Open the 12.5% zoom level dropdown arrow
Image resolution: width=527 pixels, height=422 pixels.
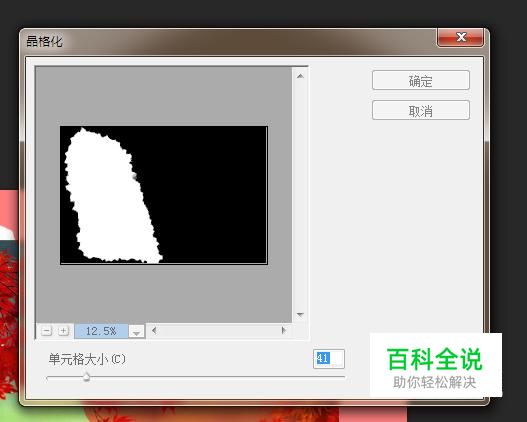point(136,331)
